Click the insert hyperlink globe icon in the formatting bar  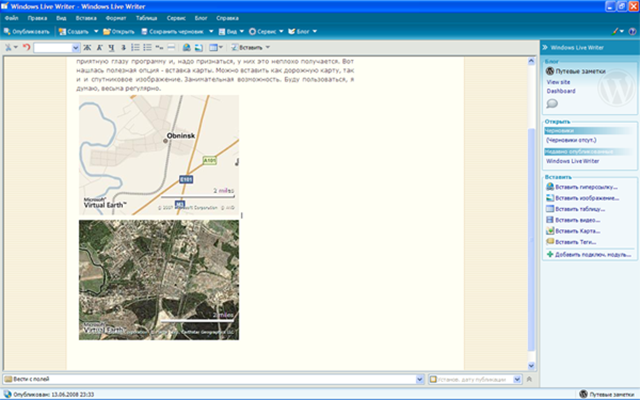(x=187, y=48)
